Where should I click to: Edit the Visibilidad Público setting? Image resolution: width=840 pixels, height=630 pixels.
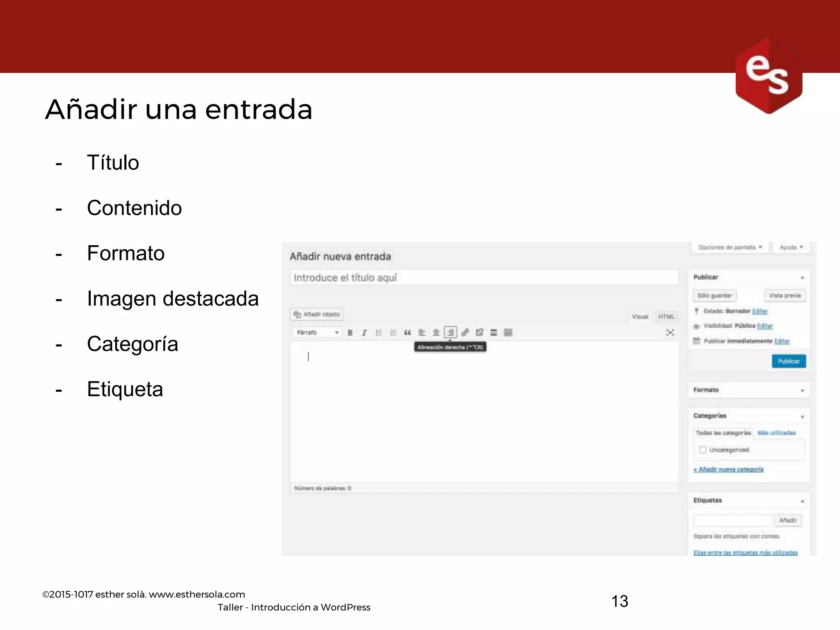[765, 326]
